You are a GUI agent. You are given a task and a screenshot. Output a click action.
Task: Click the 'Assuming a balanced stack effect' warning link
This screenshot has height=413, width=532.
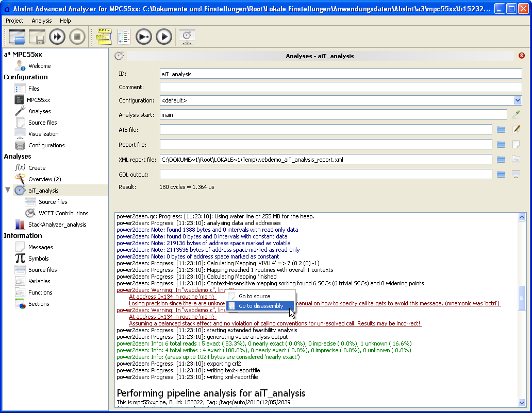tap(275, 323)
